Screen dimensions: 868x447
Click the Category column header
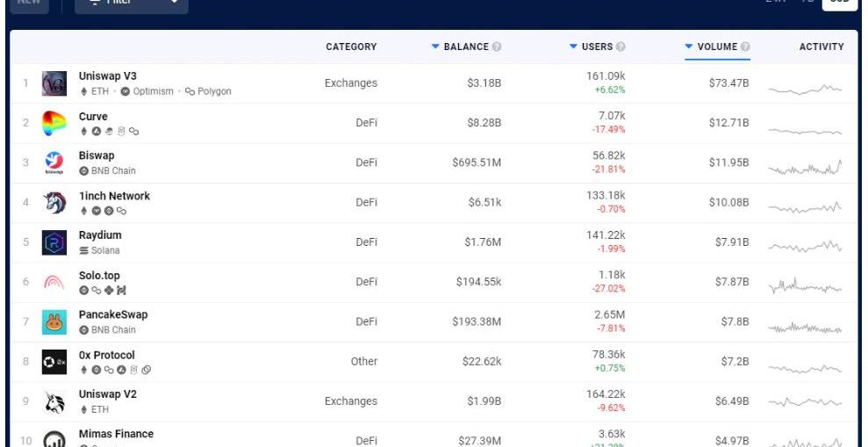(x=351, y=47)
